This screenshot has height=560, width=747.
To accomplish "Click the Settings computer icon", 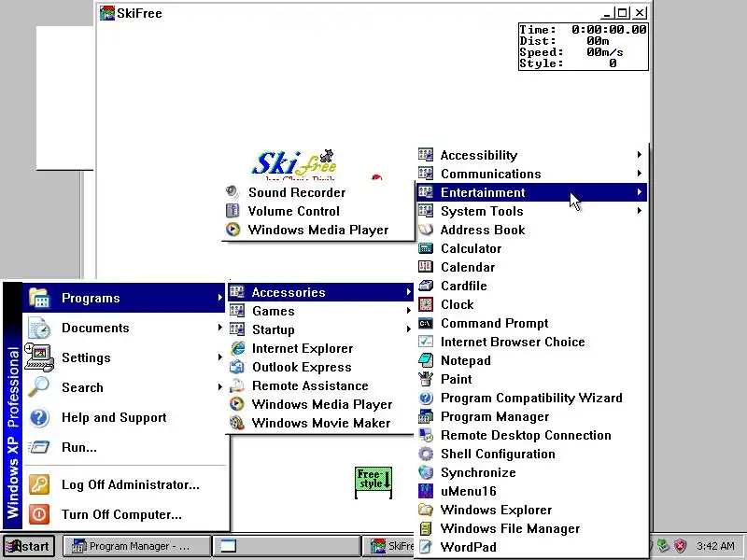I will point(39,357).
